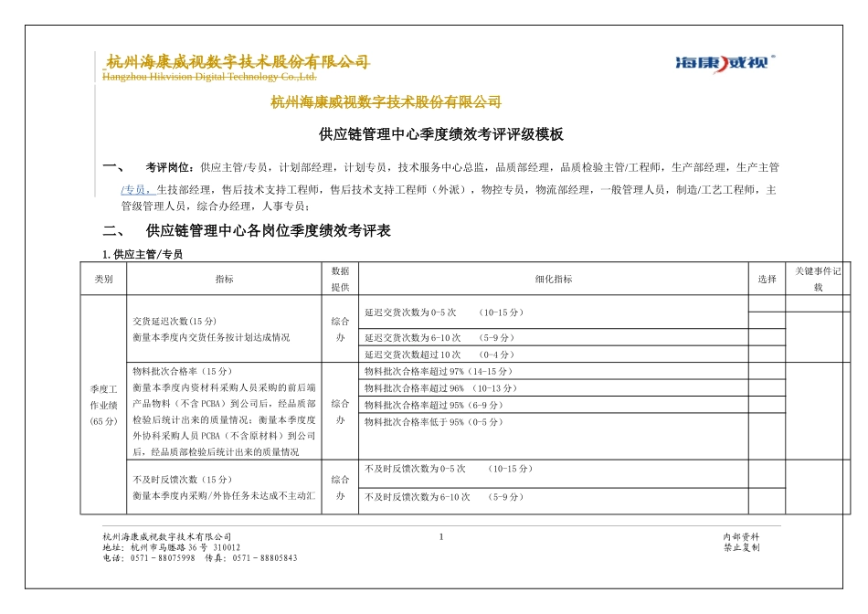Click the '交货延迟次数(15分)' indicator text

point(175,321)
